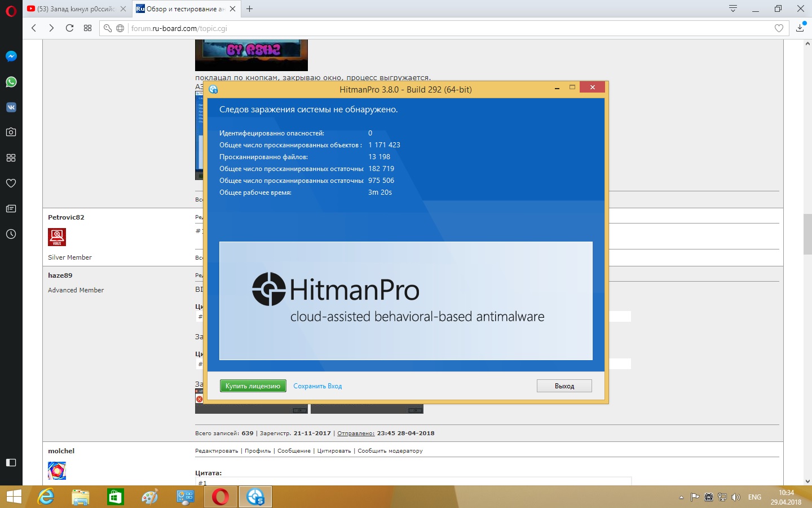This screenshot has height=508, width=812.
Task: Open the Opera main menu
Action: click(11, 10)
